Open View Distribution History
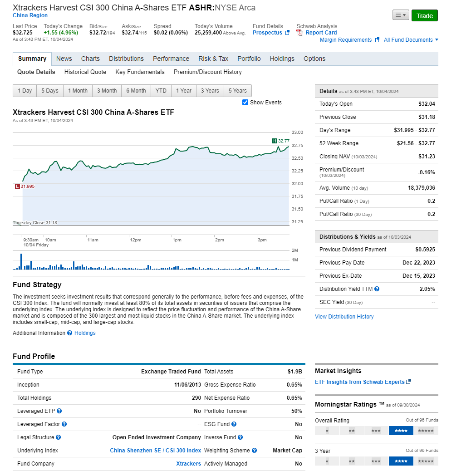476x471 pixels. tap(344, 316)
